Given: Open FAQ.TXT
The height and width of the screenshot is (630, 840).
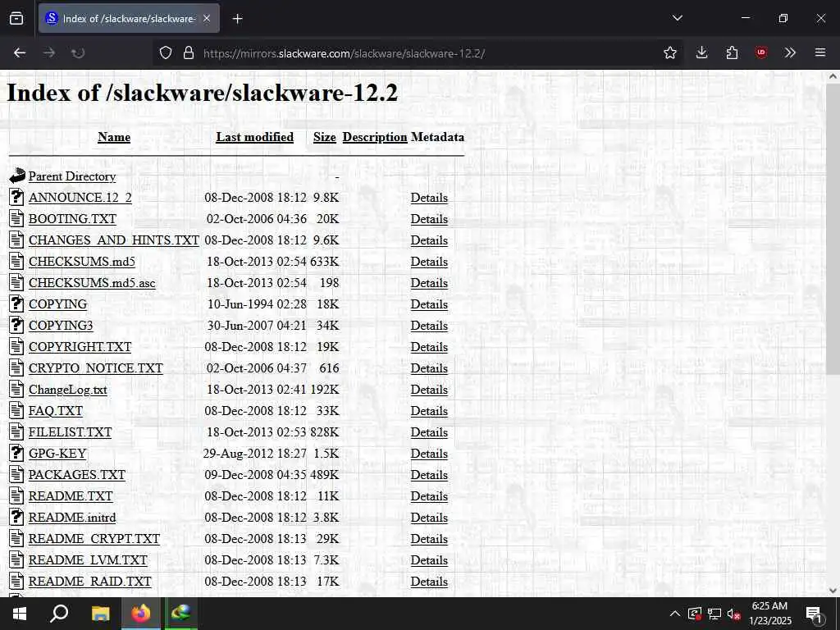Looking at the screenshot, I should [56, 411].
